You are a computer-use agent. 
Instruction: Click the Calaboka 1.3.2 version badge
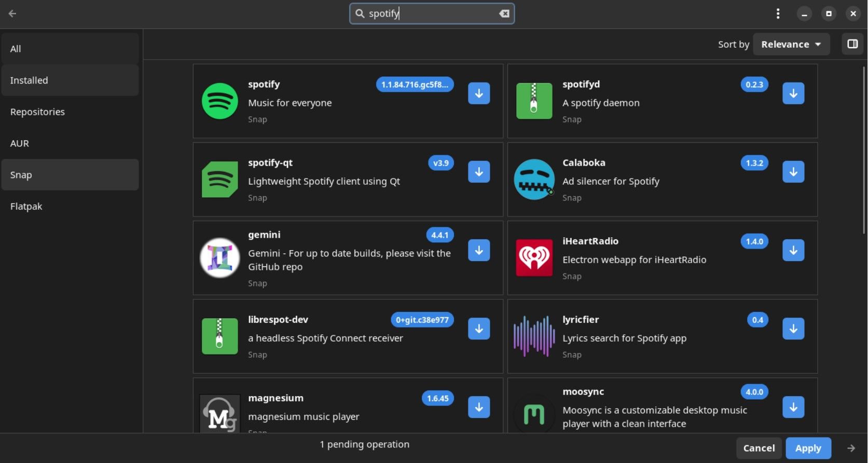(754, 163)
